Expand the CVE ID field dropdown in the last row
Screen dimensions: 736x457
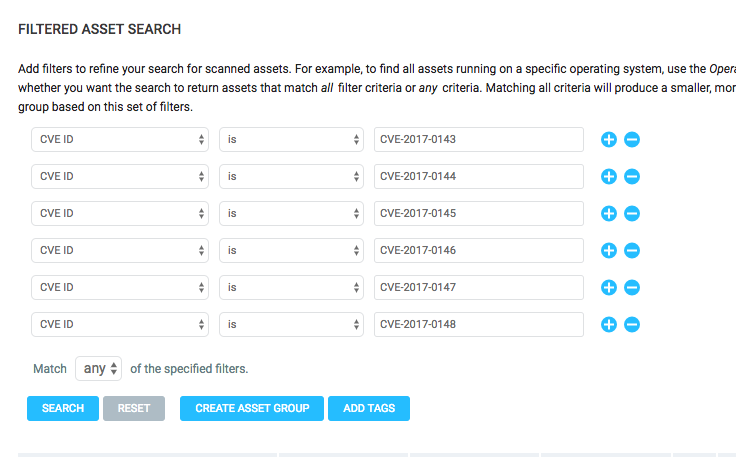[x=120, y=325]
